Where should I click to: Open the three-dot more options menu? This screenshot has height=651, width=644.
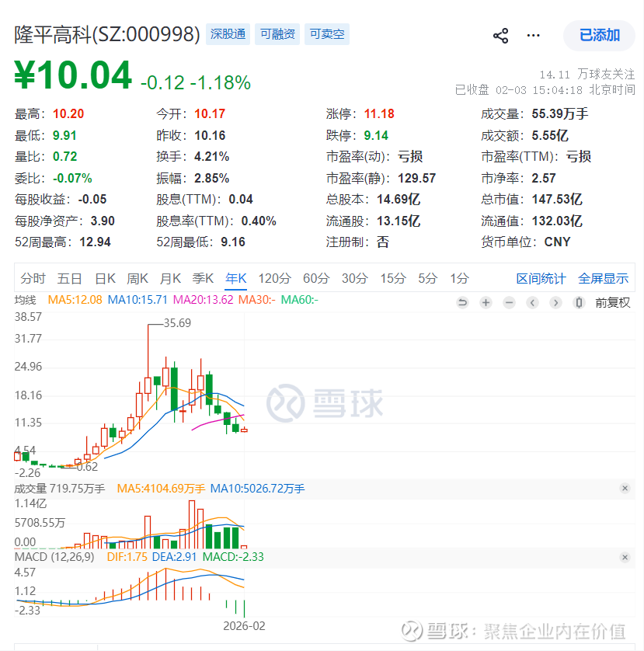click(x=533, y=36)
